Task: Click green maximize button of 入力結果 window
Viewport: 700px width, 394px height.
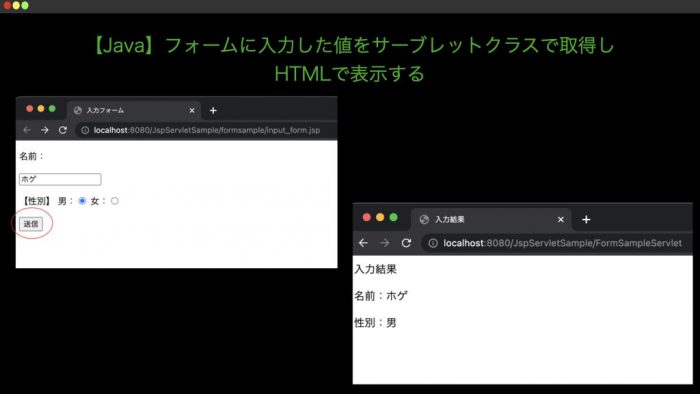Action: coord(393,217)
